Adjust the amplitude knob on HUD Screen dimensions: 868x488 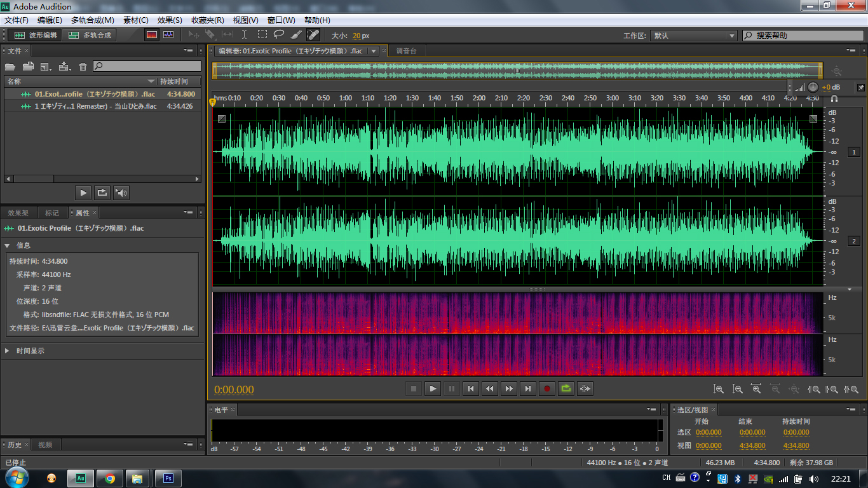(x=813, y=87)
